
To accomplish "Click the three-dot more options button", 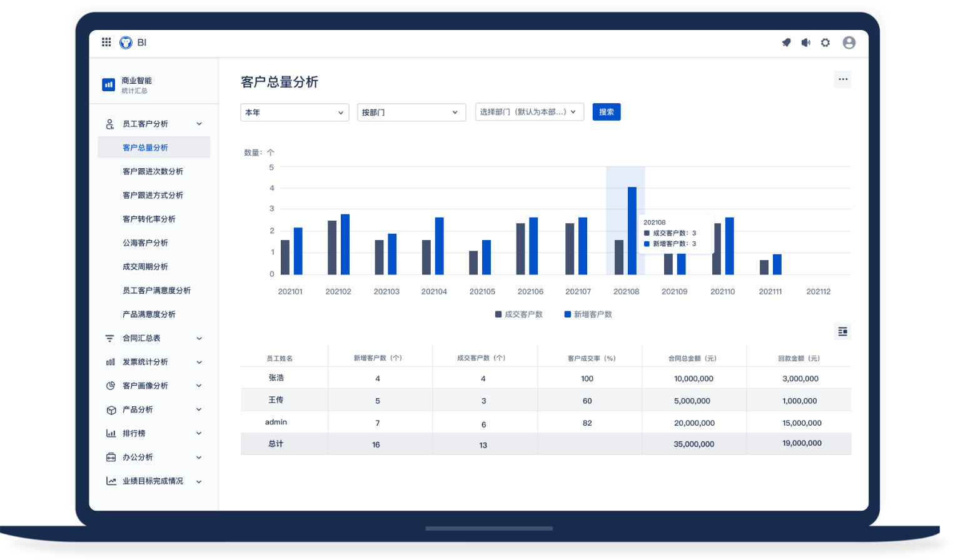I will tap(842, 79).
